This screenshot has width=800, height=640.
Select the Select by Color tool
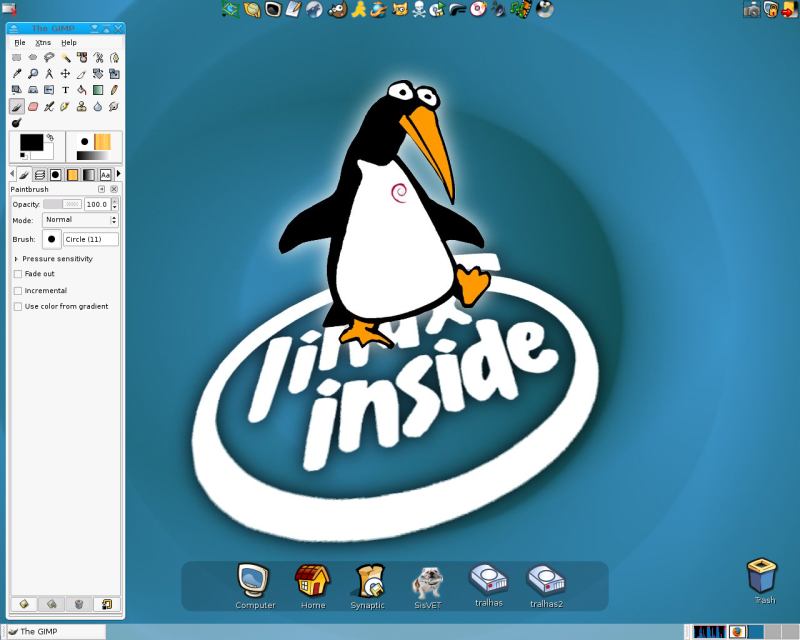tap(82, 58)
